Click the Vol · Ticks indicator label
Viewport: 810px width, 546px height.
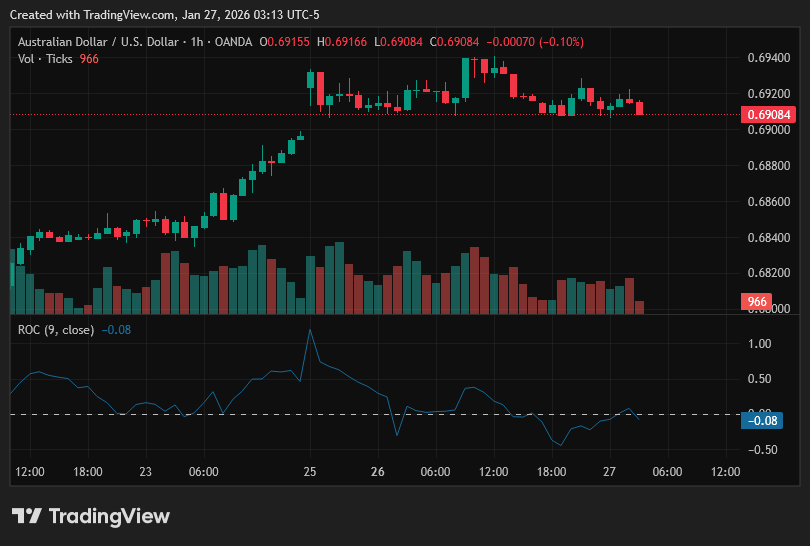[x=45, y=59]
